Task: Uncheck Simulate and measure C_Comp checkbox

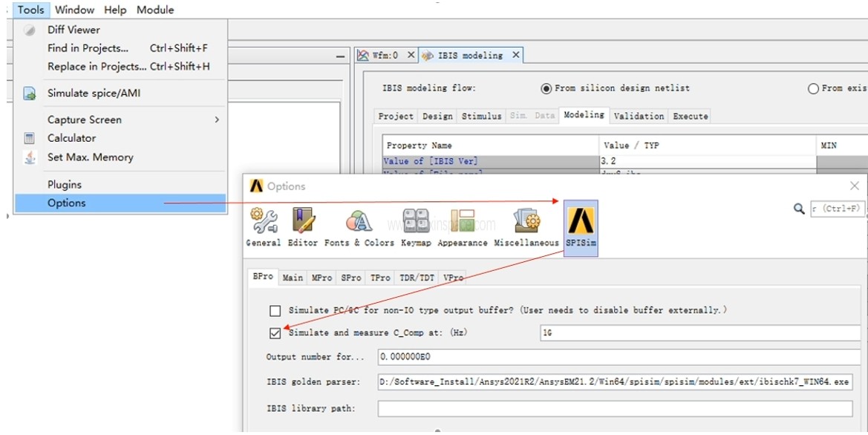Action: pos(275,333)
